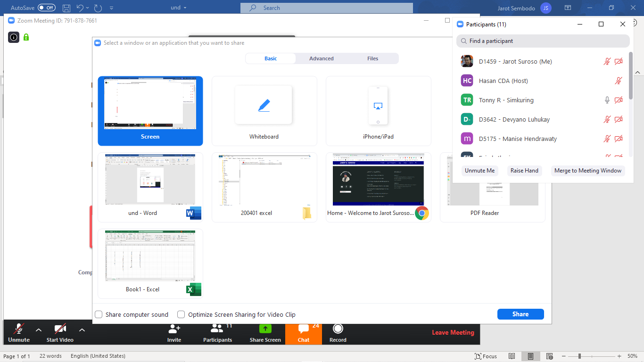Click the Start Video camera icon
The image size is (644, 362).
click(60, 329)
